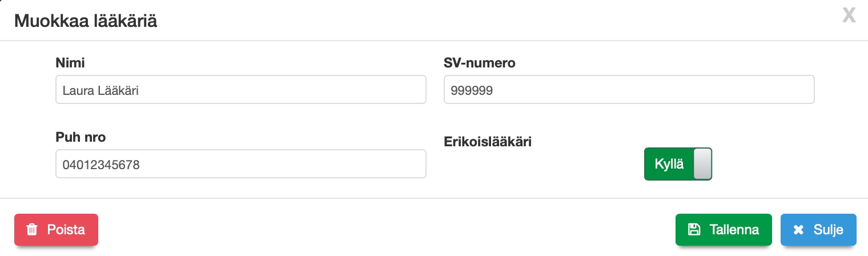Click the Muokkaa lääkäriä dialog title
868x256 pixels.
[86, 21]
